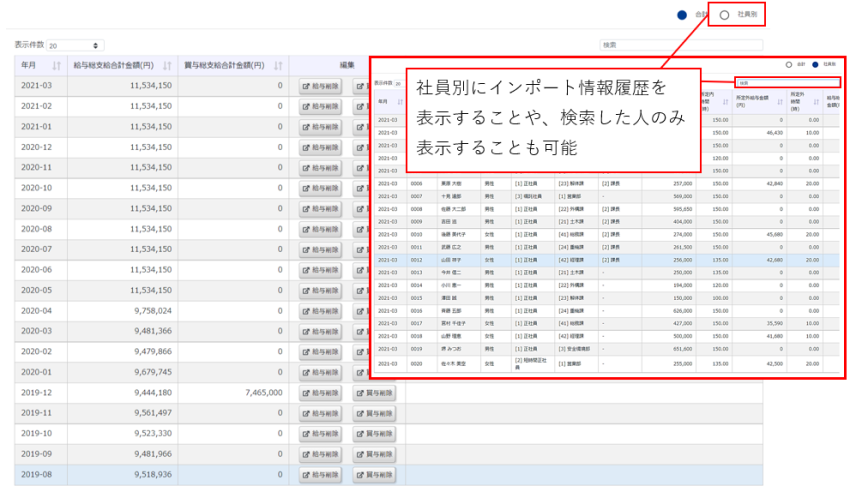Click the highlighted search box in inset

click(x=787, y=82)
